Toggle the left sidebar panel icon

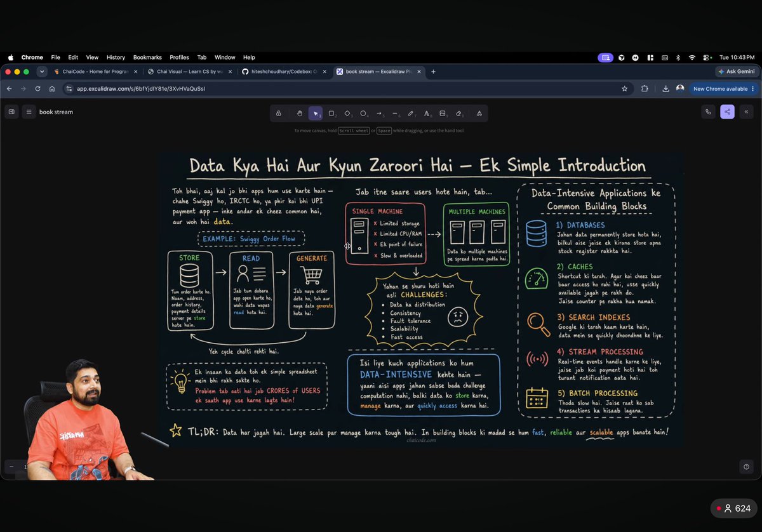click(x=11, y=112)
